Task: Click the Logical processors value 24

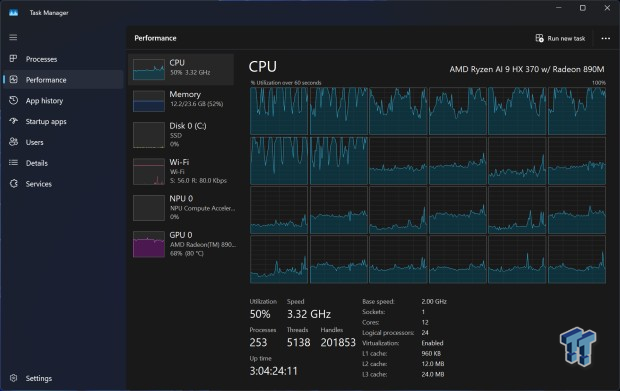Action: tap(425, 332)
